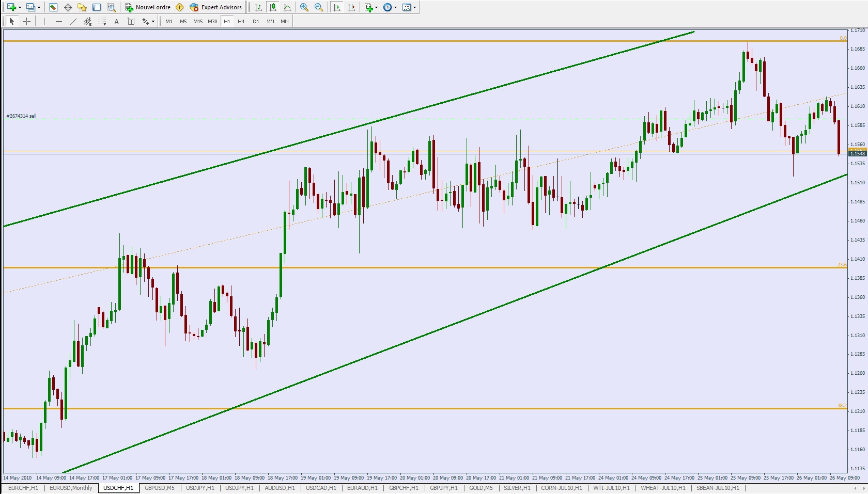Set timeframe to M1
Viewport: 868px width, 494px height.
click(x=169, y=21)
